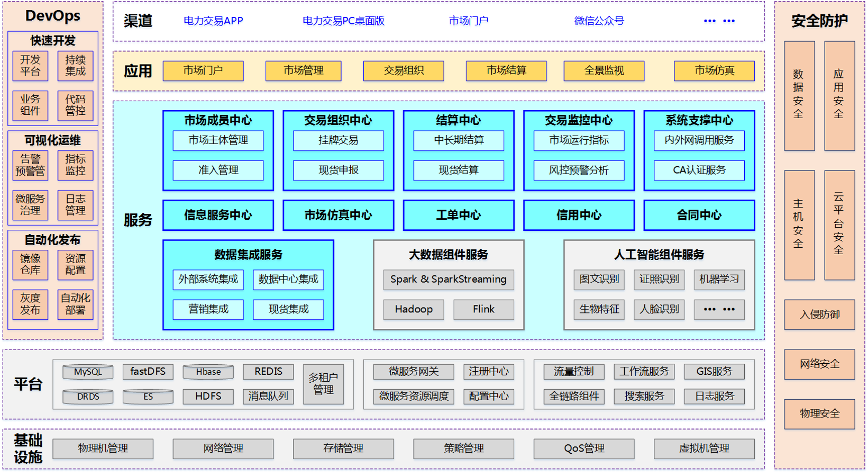This screenshot has width=868, height=476.
Task: Open the 电力交易PC桌面版 channel link
Action: pos(343,21)
